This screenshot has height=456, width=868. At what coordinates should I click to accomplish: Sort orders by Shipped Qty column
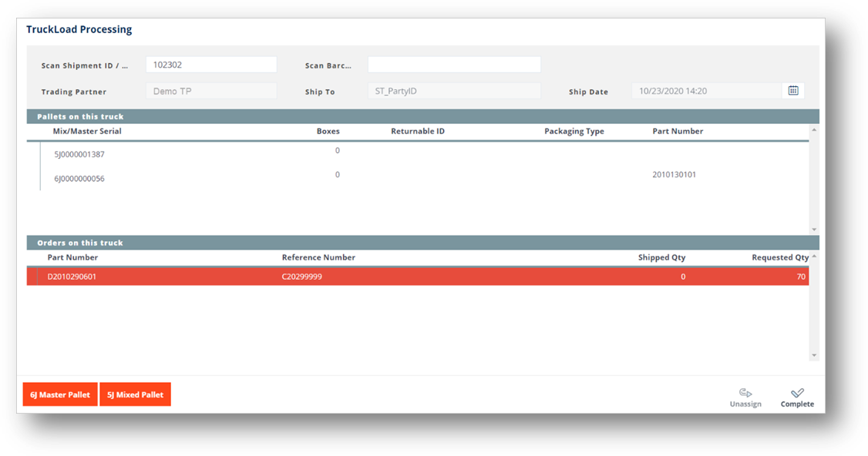coord(661,257)
